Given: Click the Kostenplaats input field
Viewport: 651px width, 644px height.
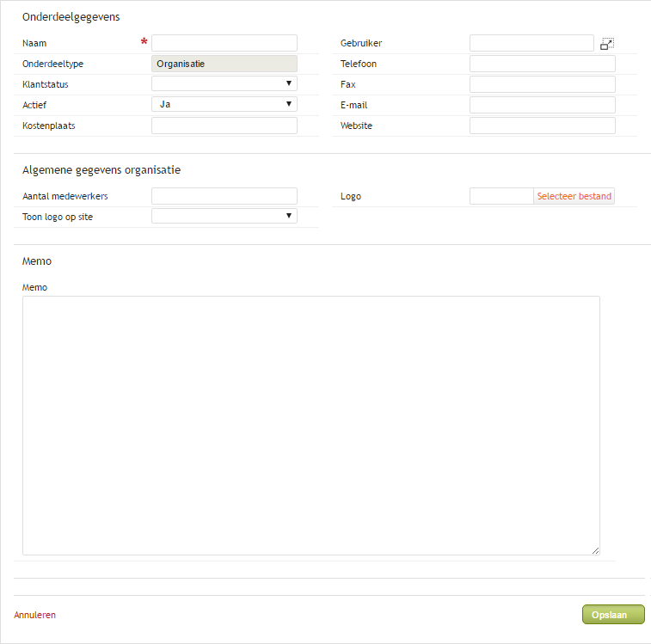Looking at the screenshot, I should [x=224, y=126].
